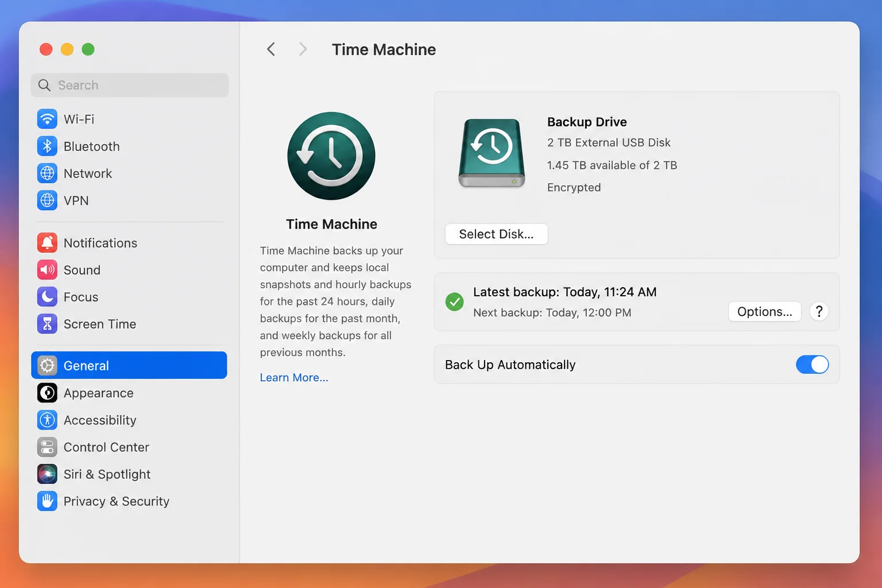Click the Select Disk... button
This screenshot has width=882, height=588.
coord(496,234)
